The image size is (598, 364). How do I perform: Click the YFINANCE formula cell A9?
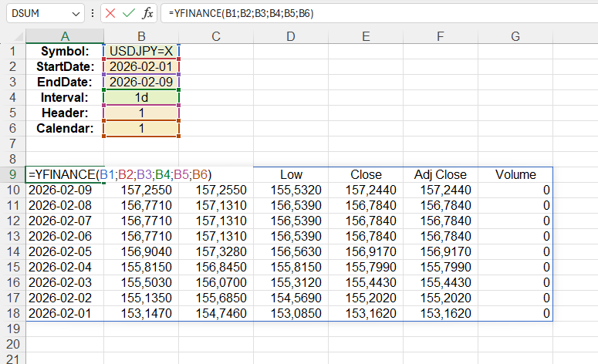click(x=65, y=174)
